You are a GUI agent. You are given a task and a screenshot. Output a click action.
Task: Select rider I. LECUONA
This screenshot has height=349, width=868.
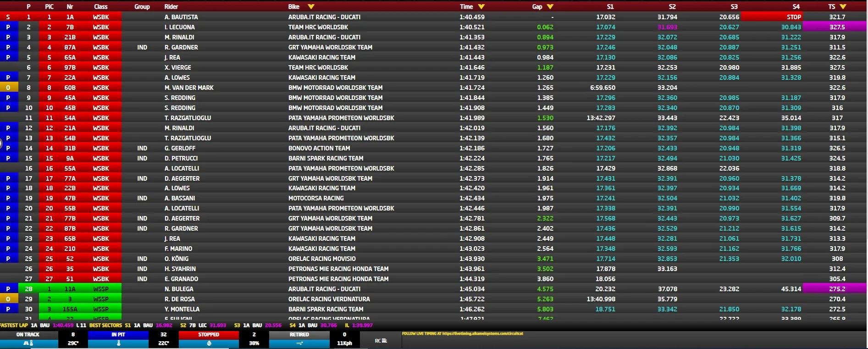(x=179, y=27)
